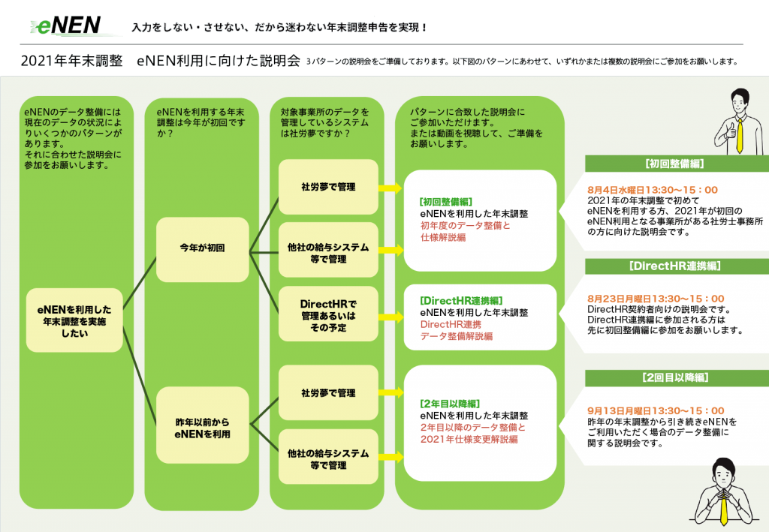Click yellow arrow beside DirectHRで管理あるいはその予定
This screenshot has width=769, height=532.
tap(391, 317)
